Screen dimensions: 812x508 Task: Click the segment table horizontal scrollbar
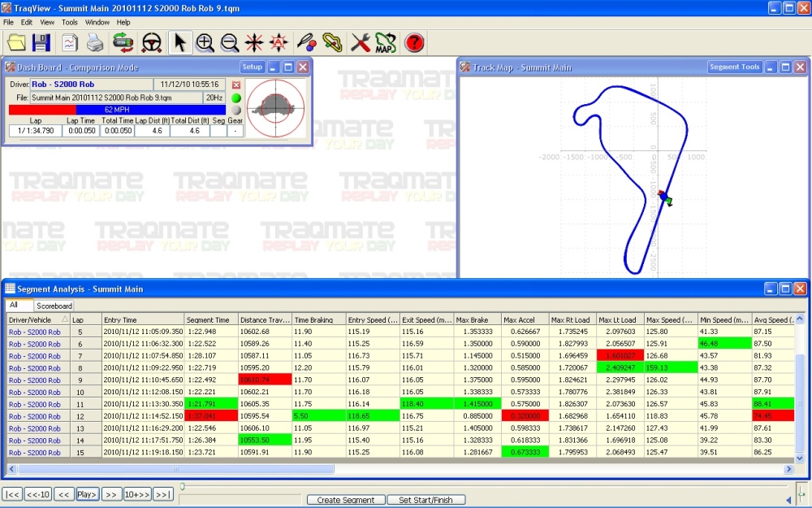click(176, 469)
